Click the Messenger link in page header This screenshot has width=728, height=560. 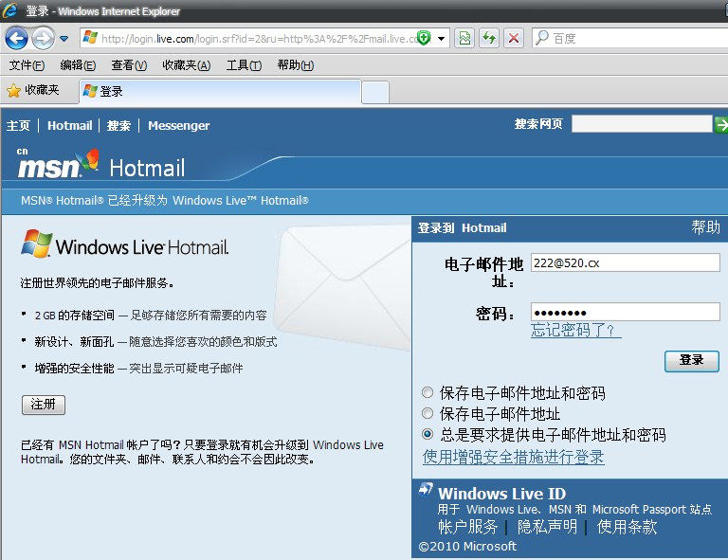pos(179,126)
